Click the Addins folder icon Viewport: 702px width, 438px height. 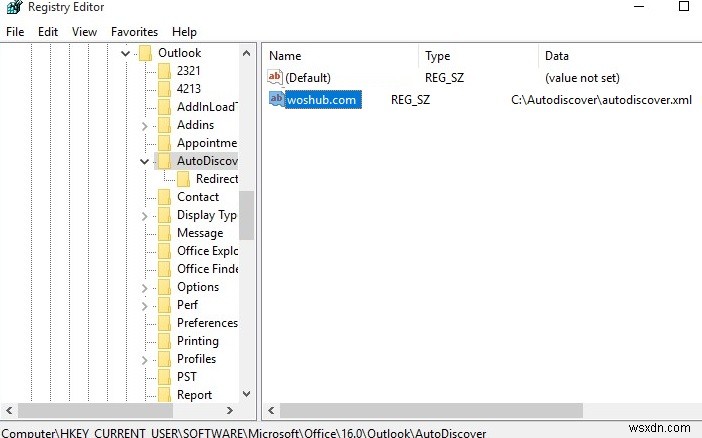click(164, 125)
